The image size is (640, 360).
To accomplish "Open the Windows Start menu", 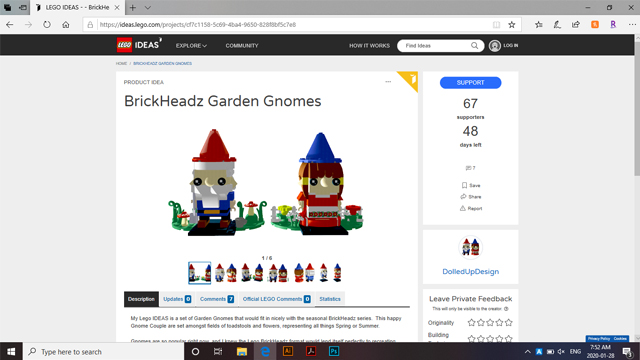I will pos(11,351).
